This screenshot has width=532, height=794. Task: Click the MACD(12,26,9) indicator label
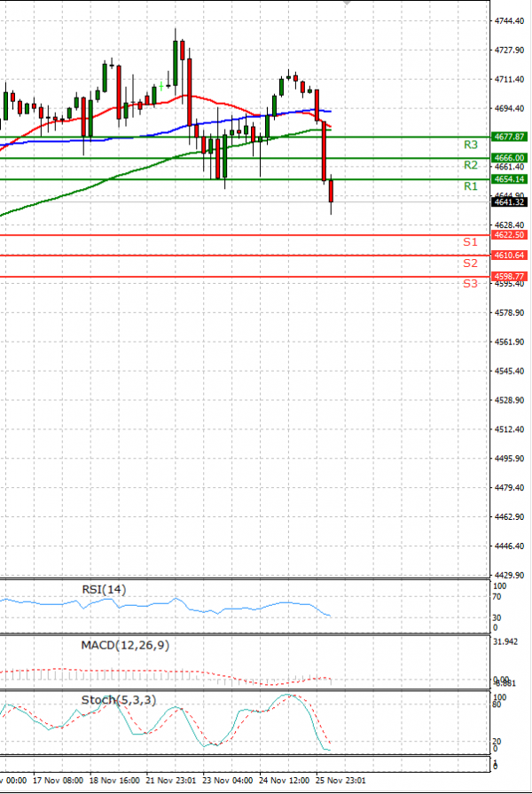(125, 645)
